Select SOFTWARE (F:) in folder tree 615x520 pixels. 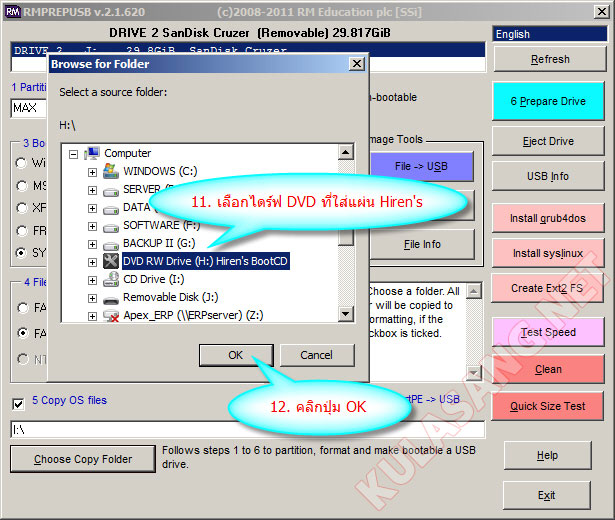coord(161,225)
